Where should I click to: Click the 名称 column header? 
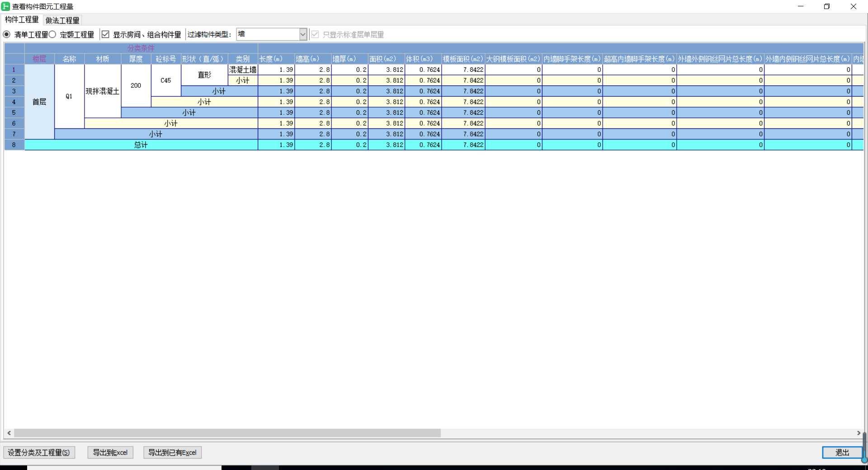click(x=69, y=59)
